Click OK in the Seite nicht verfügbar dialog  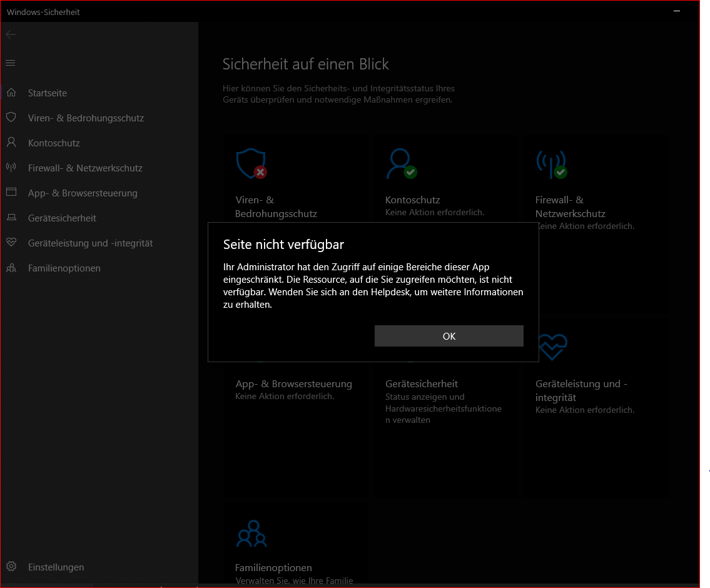[x=449, y=336]
